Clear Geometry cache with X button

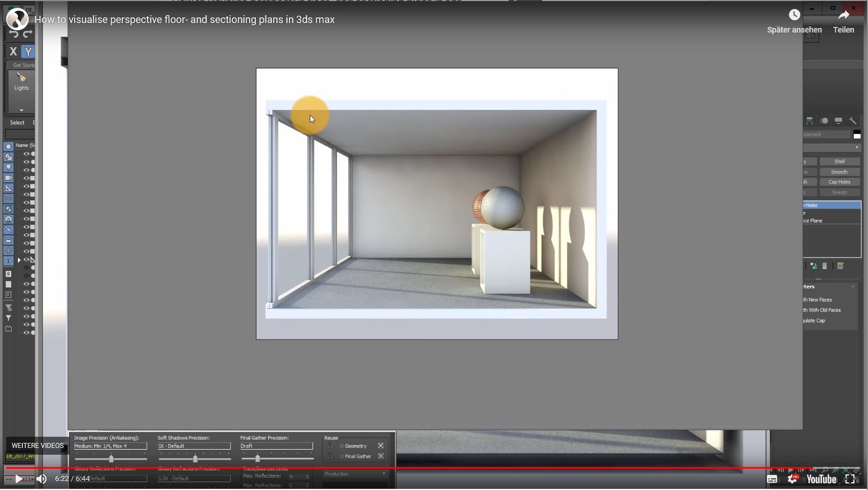(381, 446)
